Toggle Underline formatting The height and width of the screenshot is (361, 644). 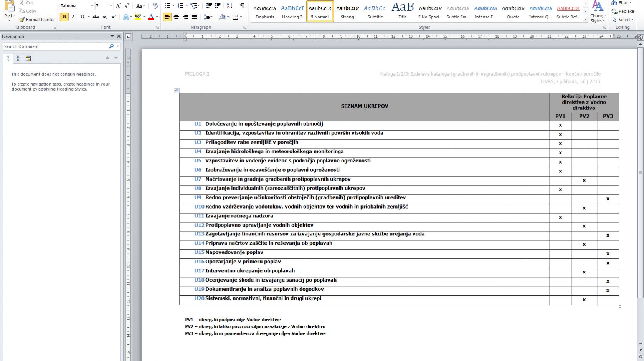(x=82, y=17)
